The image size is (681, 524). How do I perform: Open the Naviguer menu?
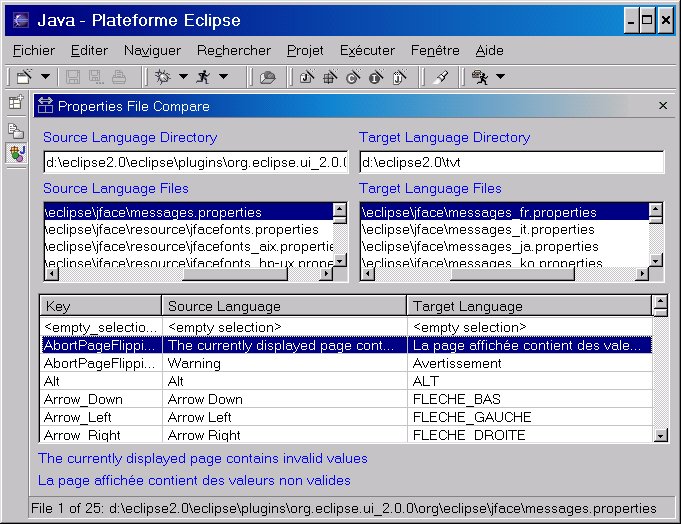(x=152, y=50)
